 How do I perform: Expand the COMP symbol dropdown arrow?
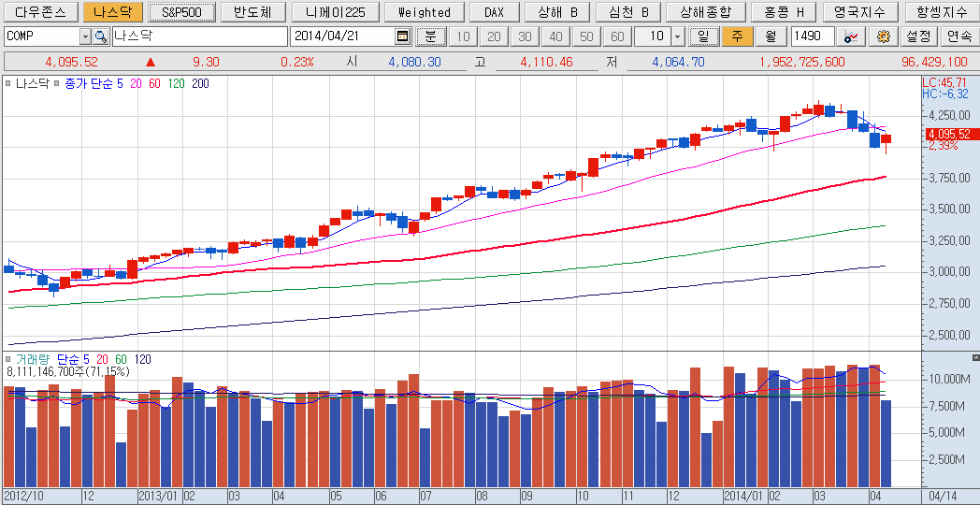pyautogui.click(x=86, y=36)
